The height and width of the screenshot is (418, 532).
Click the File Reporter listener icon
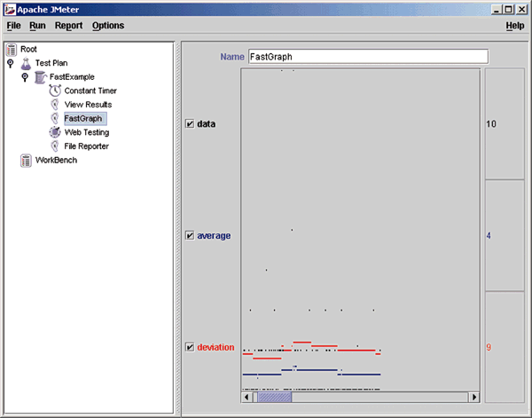55,146
